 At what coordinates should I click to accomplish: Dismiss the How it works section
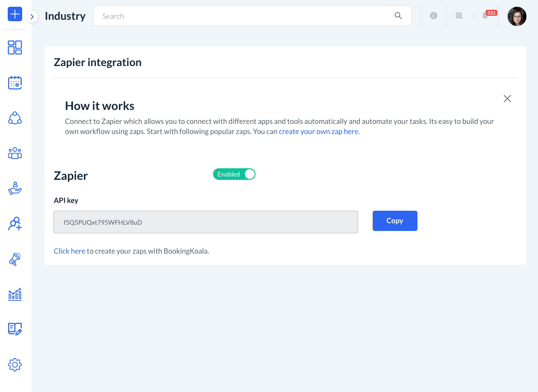(x=507, y=98)
